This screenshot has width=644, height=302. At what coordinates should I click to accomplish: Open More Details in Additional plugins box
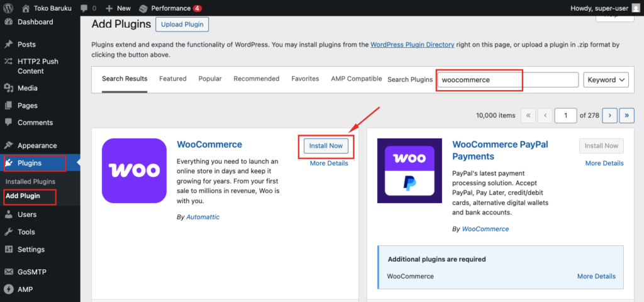pyautogui.click(x=596, y=276)
